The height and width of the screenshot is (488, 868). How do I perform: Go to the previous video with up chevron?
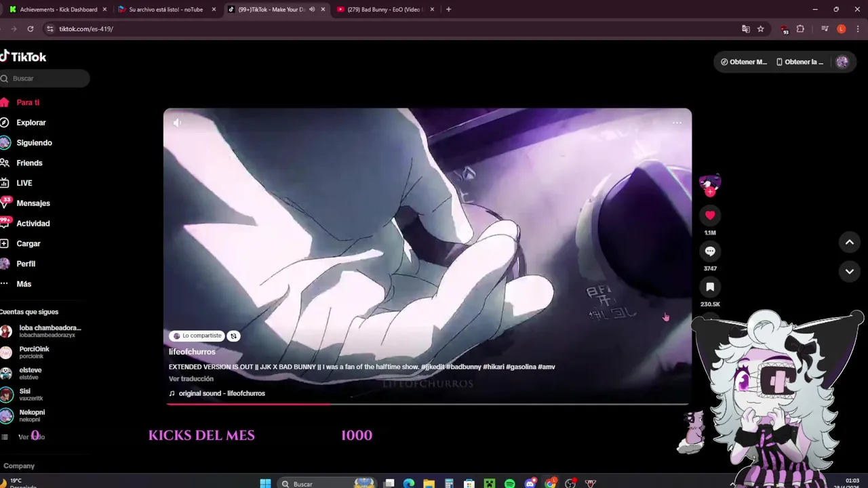pyautogui.click(x=849, y=242)
